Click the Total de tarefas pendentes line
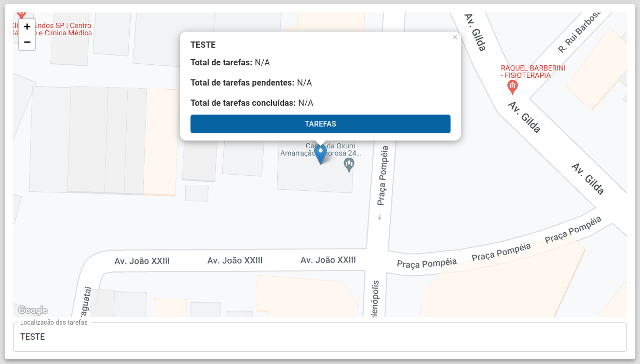 [x=251, y=83]
